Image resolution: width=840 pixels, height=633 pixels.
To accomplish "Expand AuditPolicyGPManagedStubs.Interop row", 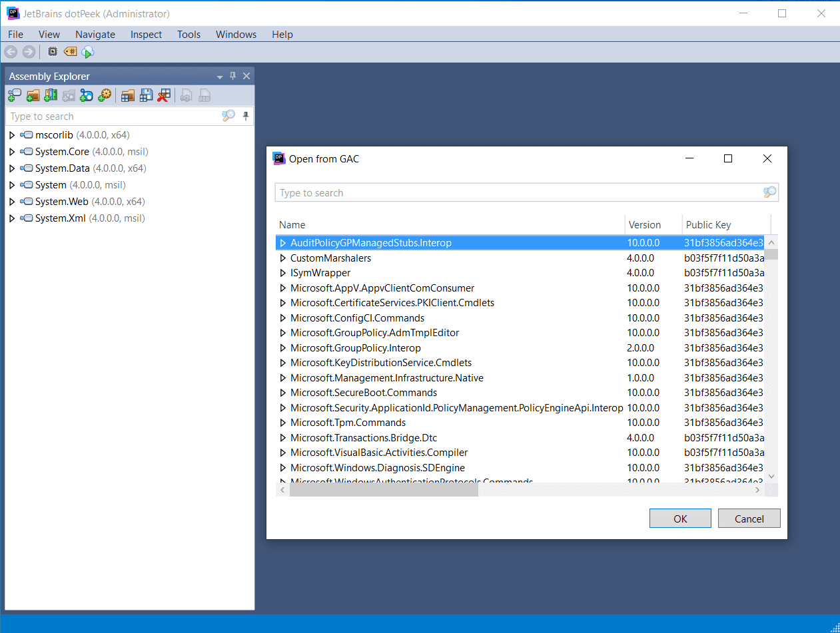I will coord(283,243).
